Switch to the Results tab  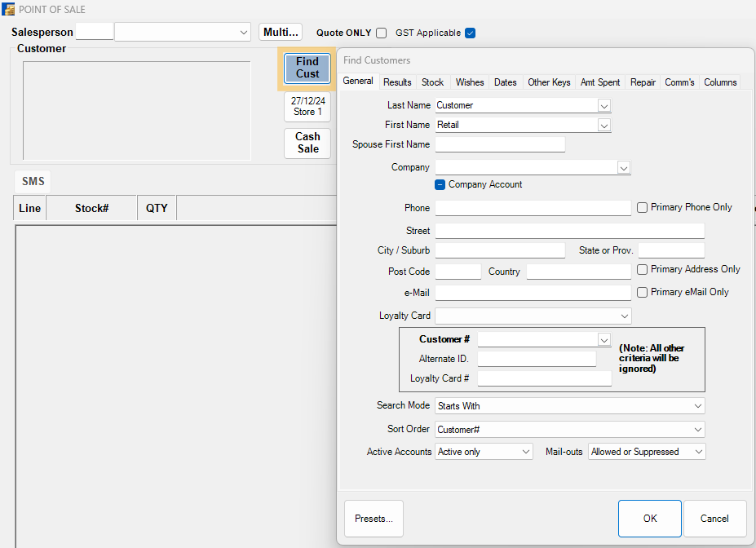coord(397,82)
